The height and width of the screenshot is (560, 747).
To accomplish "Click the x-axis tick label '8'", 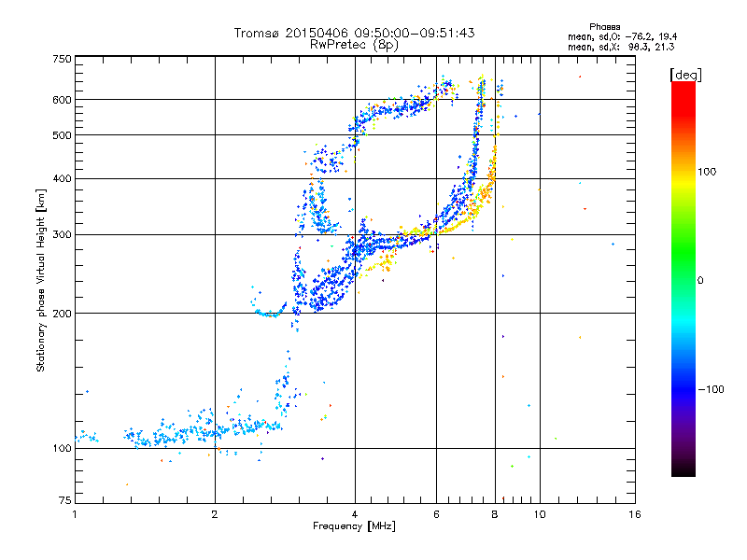I will 495,514.
